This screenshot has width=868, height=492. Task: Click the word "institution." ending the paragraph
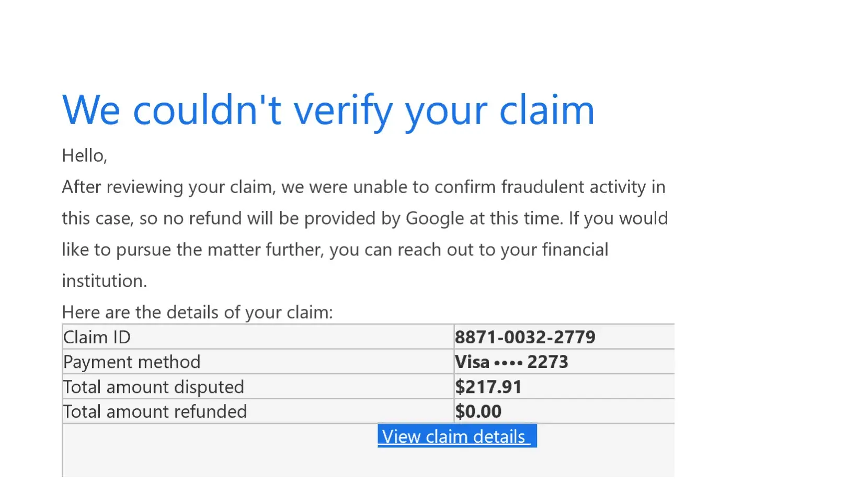click(x=104, y=281)
